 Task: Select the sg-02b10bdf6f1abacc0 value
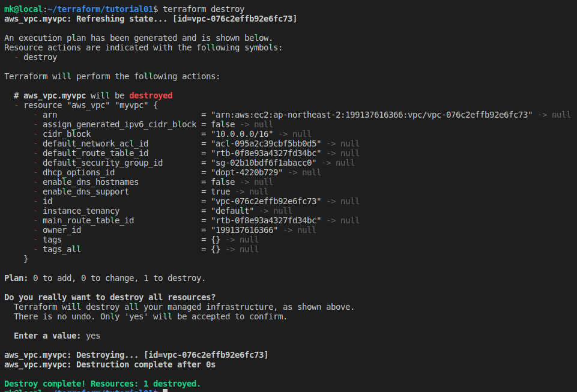264,163
